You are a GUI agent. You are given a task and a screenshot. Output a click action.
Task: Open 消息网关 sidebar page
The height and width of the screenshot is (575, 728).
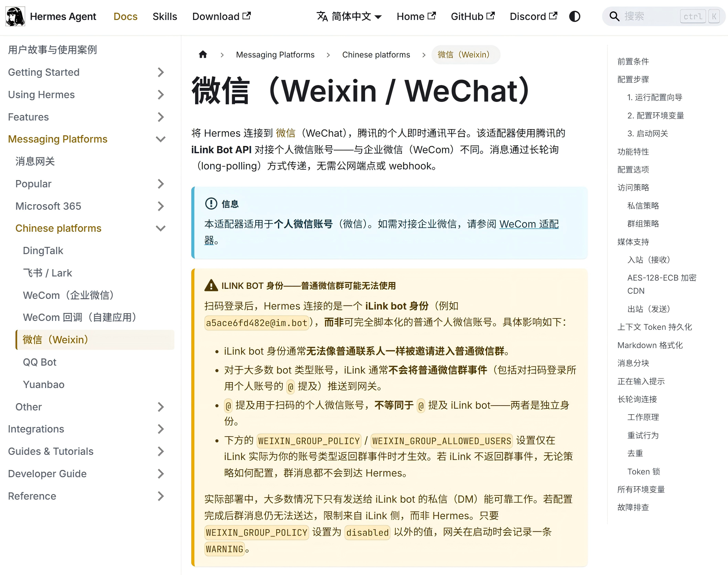click(35, 161)
